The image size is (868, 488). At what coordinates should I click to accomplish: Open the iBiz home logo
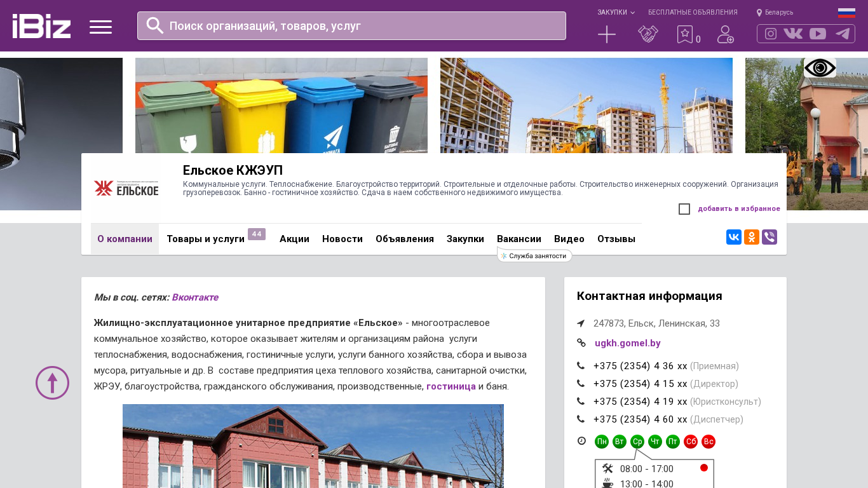41,26
